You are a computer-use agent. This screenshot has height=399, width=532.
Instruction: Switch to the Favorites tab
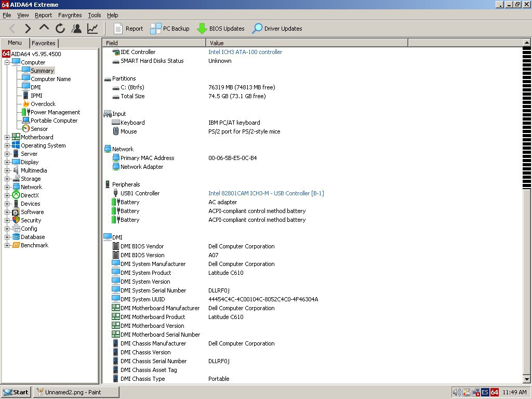pyautogui.click(x=44, y=43)
